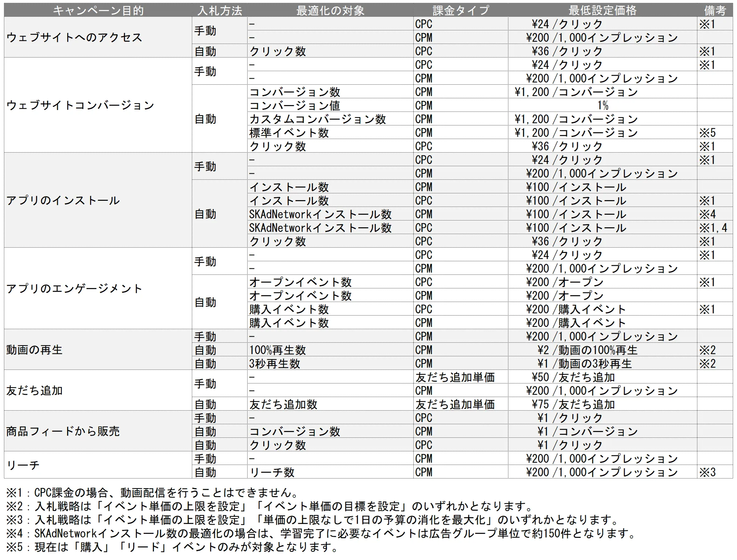This screenshot has width=737, height=560.
Task: Select the アプリのインストール cell
Action: (x=63, y=200)
